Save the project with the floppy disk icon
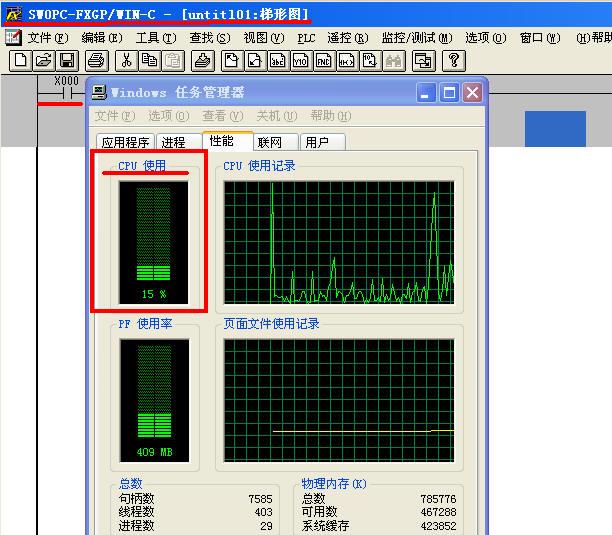The height and width of the screenshot is (535, 612). pos(67,61)
